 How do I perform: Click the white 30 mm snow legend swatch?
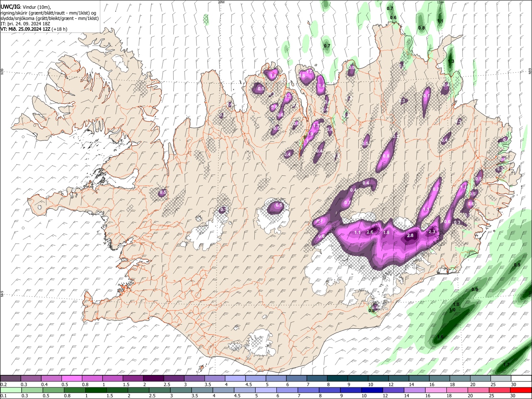521,379
